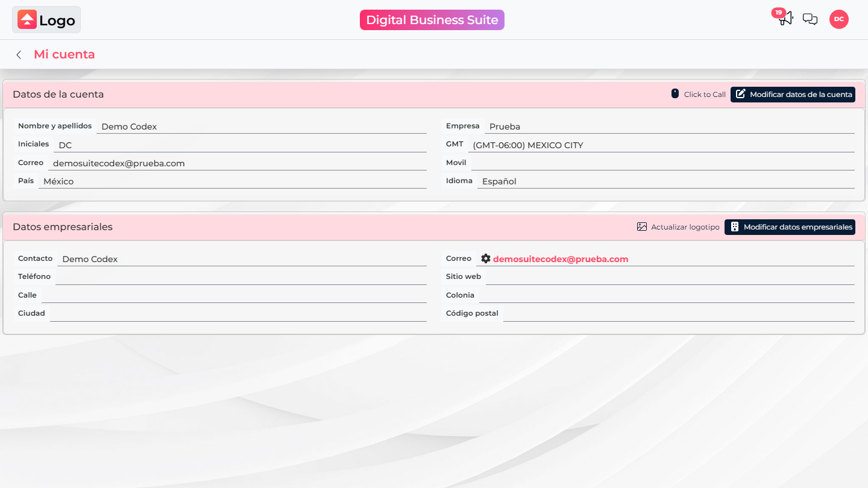Screen dimensions: 868x488
Task: Click the GMT value Mexico City
Action: pyautogui.click(x=661, y=145)
